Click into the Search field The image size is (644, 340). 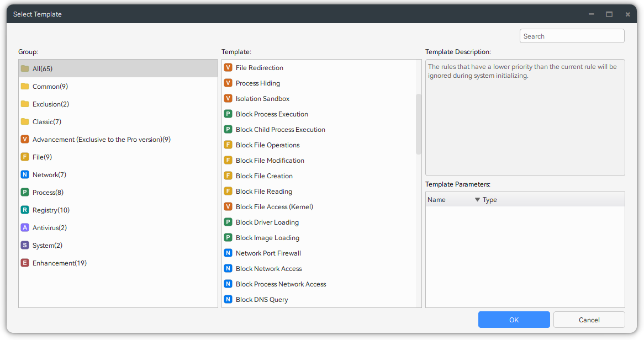click(572, 36)
